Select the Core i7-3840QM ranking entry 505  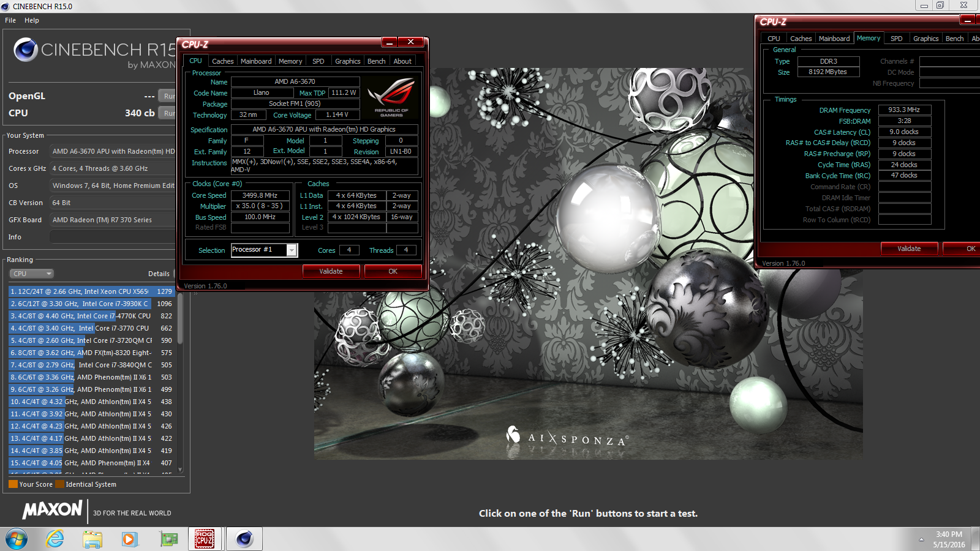click(92, 365)
